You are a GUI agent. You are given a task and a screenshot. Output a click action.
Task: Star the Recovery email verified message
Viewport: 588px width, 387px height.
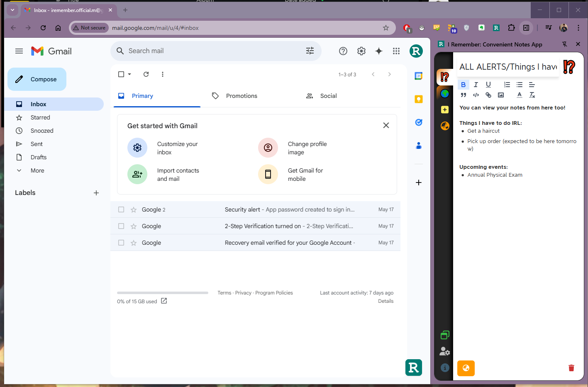(134, 243)
